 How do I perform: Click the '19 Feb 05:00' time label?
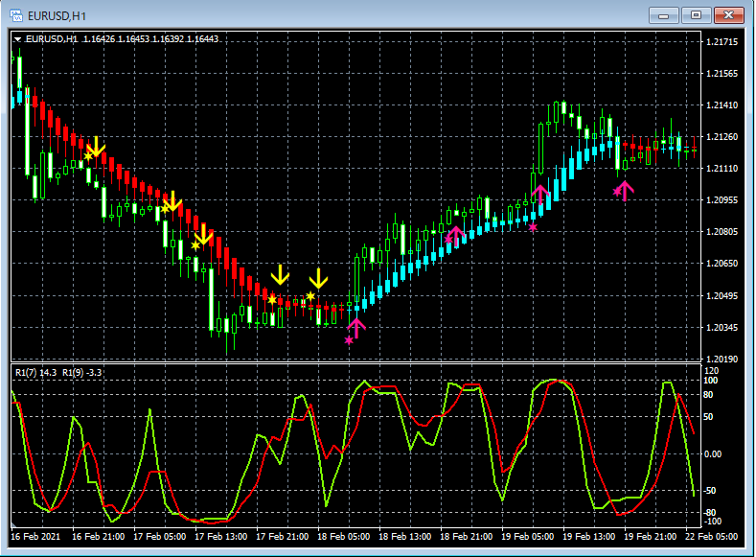pos(527,536)
